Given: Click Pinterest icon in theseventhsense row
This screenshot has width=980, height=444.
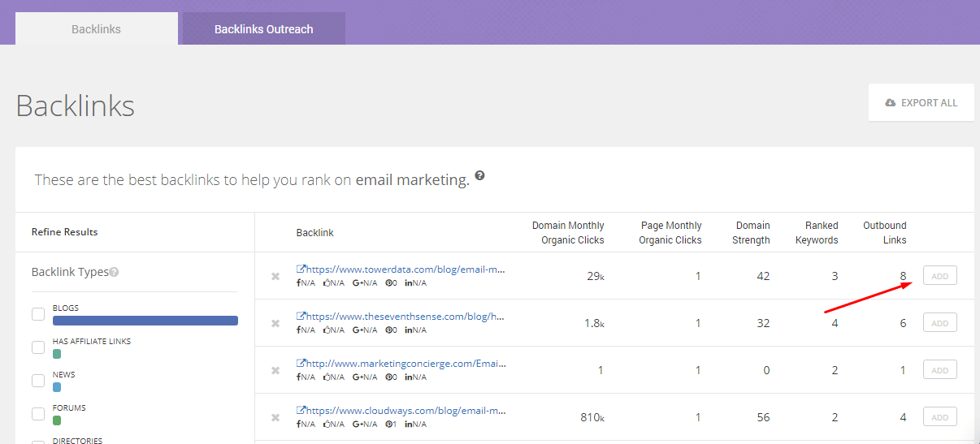Looking at the screenshot, I should click(x=388, y=330).
